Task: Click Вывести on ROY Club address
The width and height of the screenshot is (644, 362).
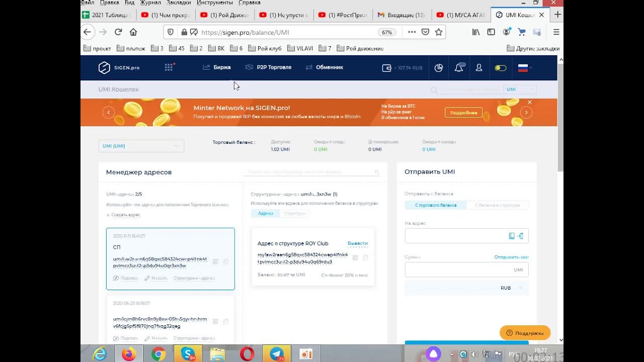Action: [x=358, y=243]
